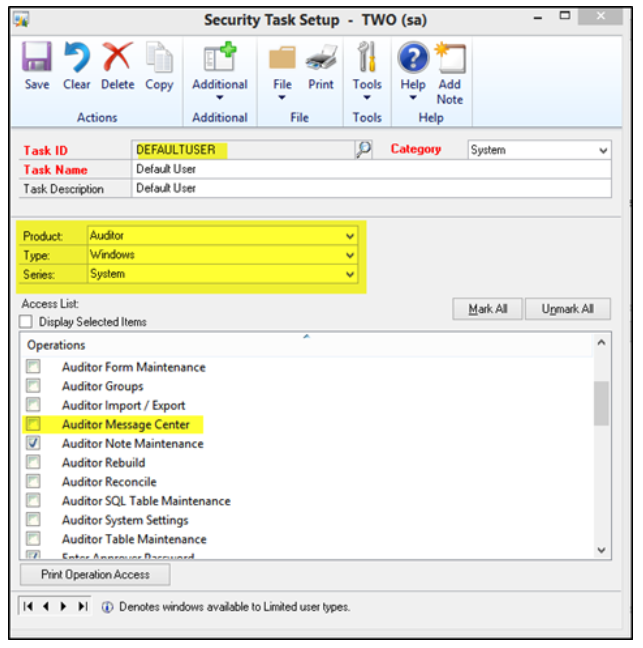Expand the arrow under File
This screenshot has height=648, width=643.
tap(282, 98)
